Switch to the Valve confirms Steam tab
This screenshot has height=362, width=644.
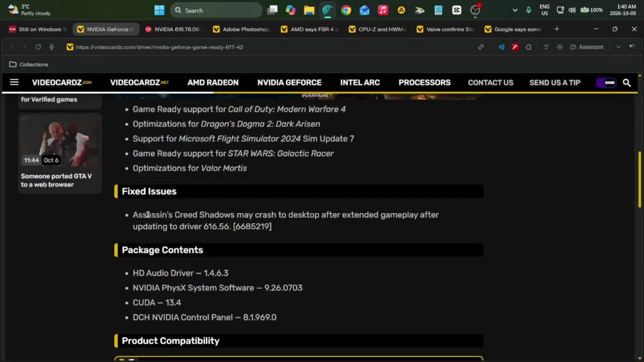[445, 29]
